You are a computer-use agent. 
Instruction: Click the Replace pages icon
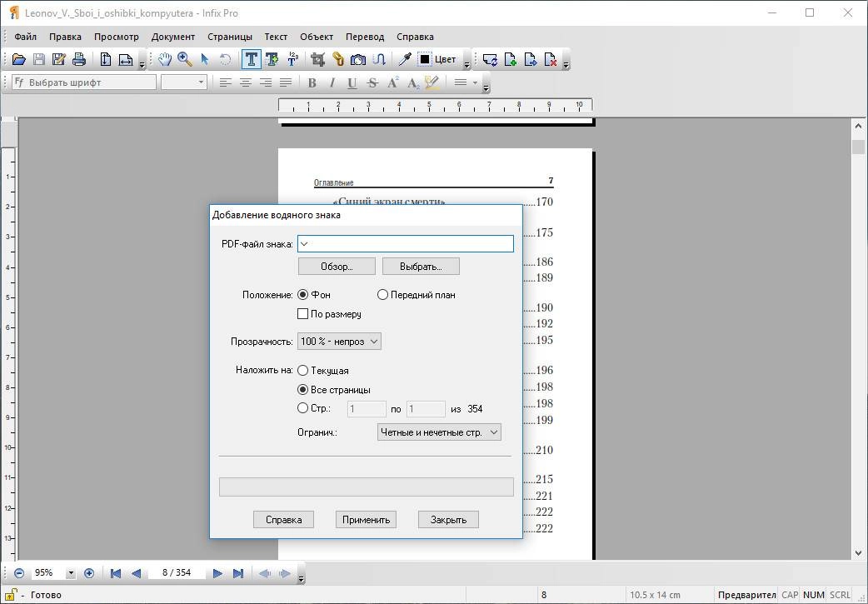[x=490, y=59]
